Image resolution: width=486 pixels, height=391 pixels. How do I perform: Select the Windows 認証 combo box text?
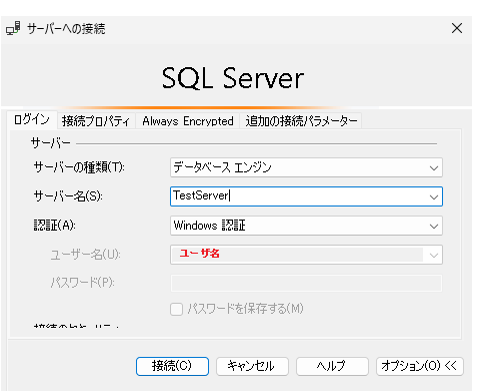[x=210, y=226]
